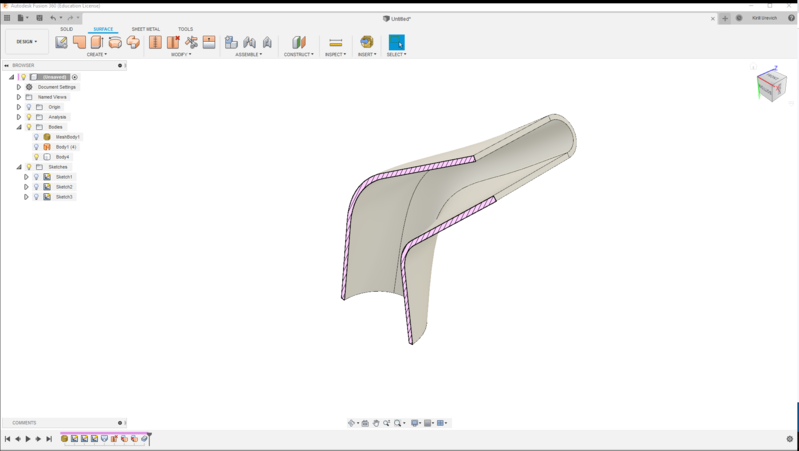Toggle visibility of the Bodies folder
This screenshot has width=799, height=451.
pos(29,127)
